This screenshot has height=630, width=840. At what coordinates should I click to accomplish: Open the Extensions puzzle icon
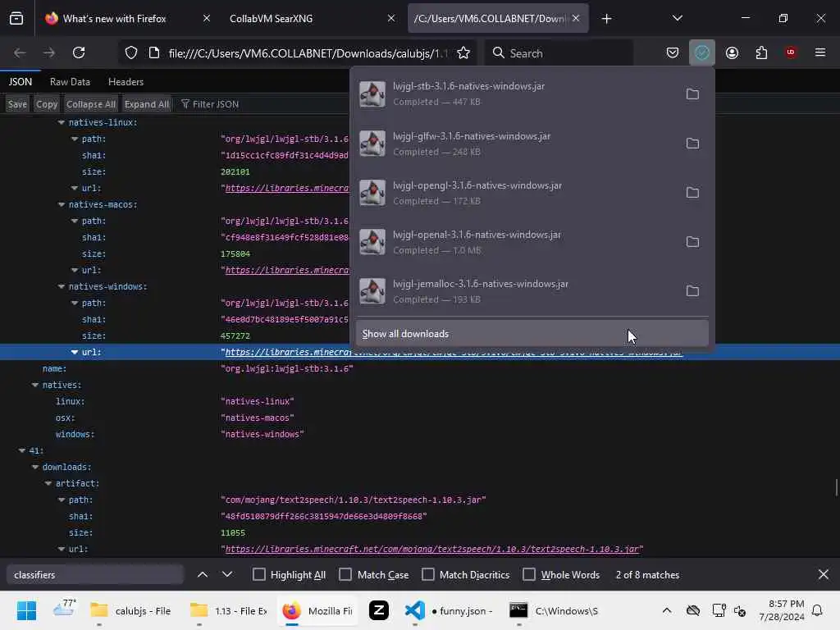pos(761,52)
